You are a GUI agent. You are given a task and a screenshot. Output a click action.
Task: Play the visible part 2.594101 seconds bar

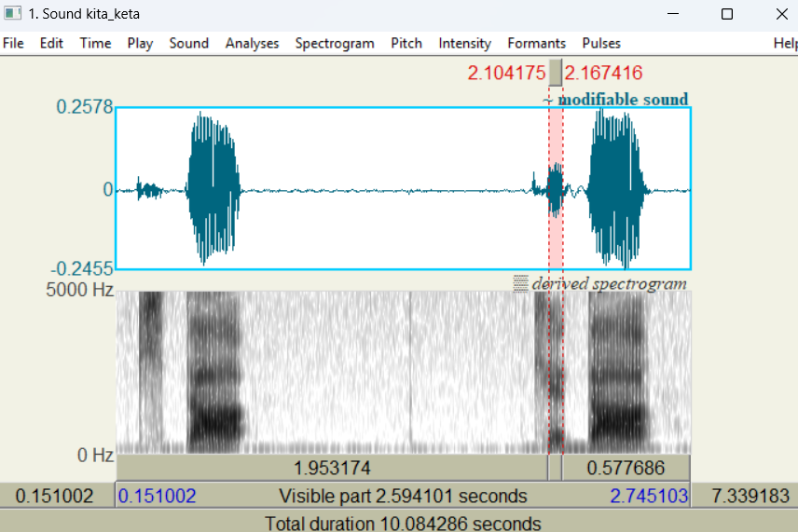pyautogui.click(x=403, y=496)
